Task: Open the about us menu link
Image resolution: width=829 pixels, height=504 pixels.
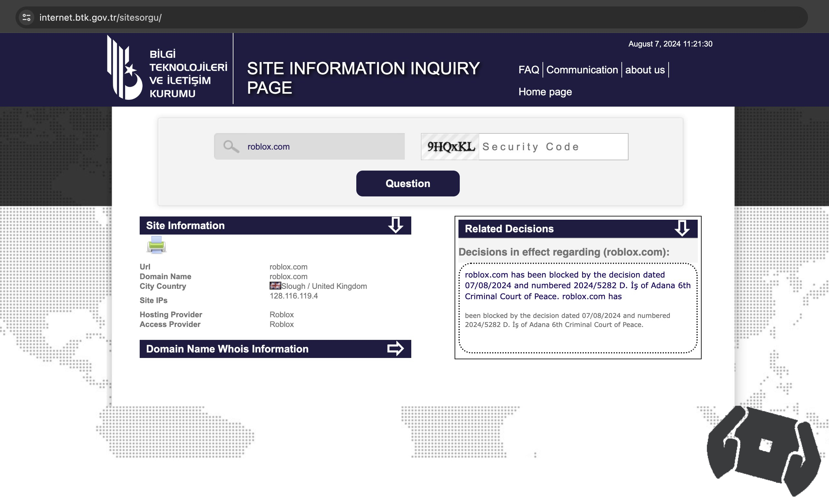Action: pos(645,69)
